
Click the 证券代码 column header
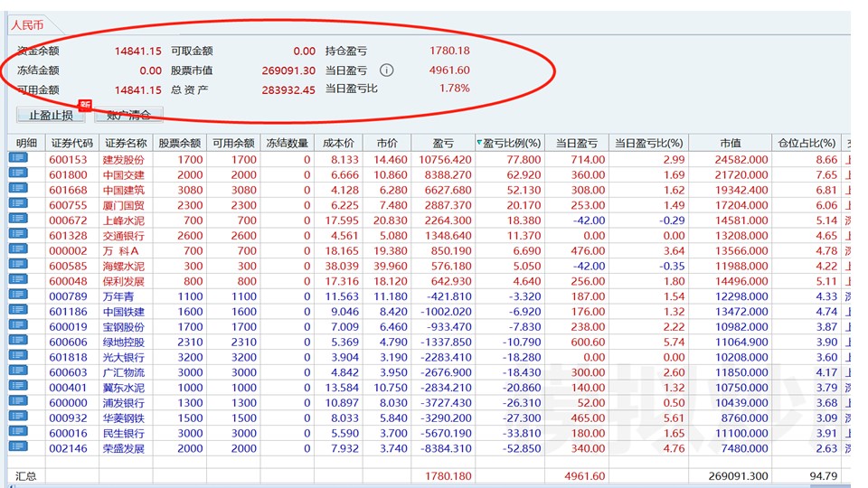point(72,143)
